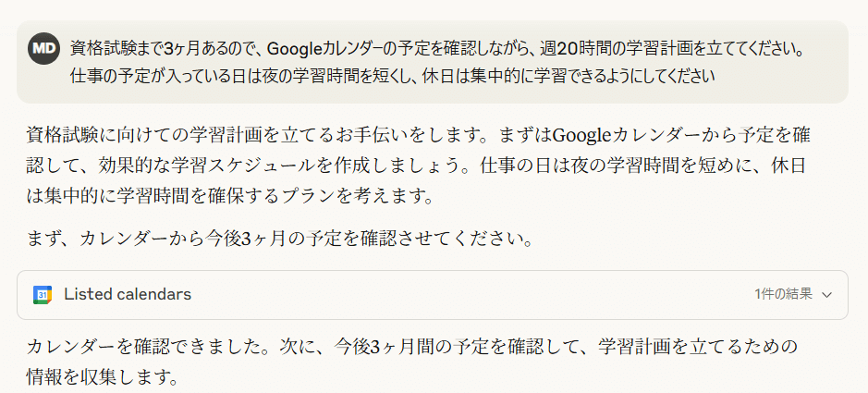Click the line beginning は集中的に学習時間を確保する
The height and width of the screenshot is (393, 868).
click(230, 195)
